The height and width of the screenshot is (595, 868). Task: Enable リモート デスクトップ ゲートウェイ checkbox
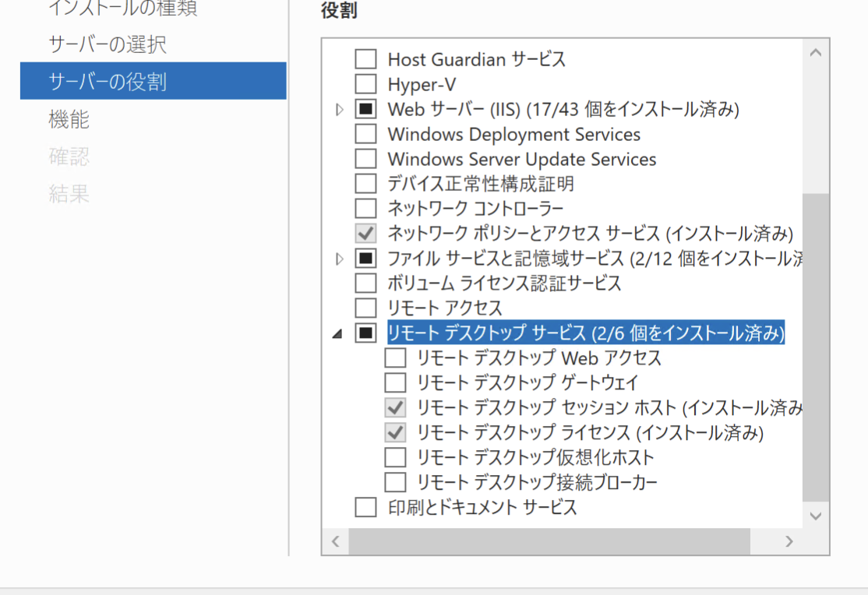click(x=396, y=383)
